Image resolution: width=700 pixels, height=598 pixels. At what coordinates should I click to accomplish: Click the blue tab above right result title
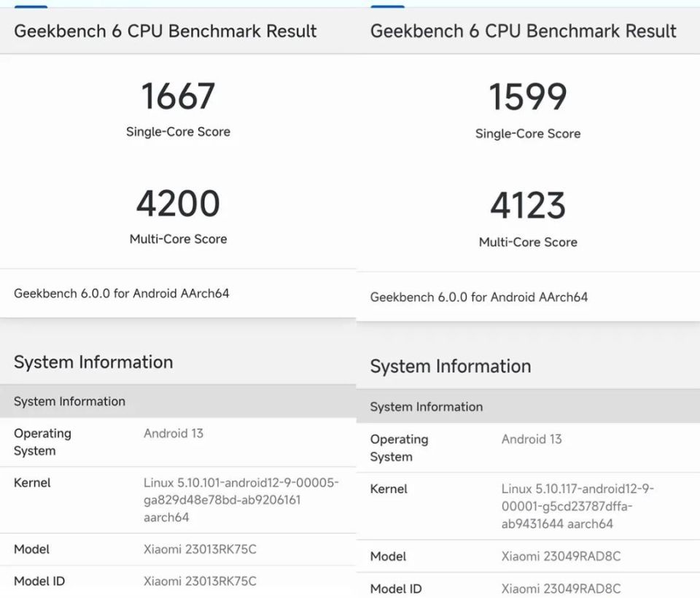[387, 7]
